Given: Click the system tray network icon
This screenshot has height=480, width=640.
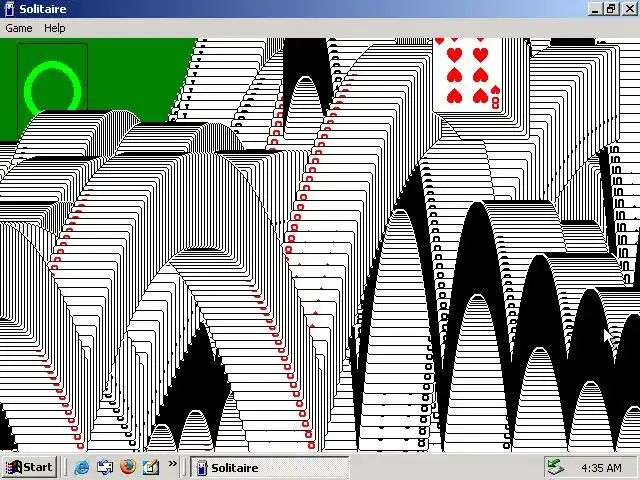Looking at the screenshot, I should [555, 468].
